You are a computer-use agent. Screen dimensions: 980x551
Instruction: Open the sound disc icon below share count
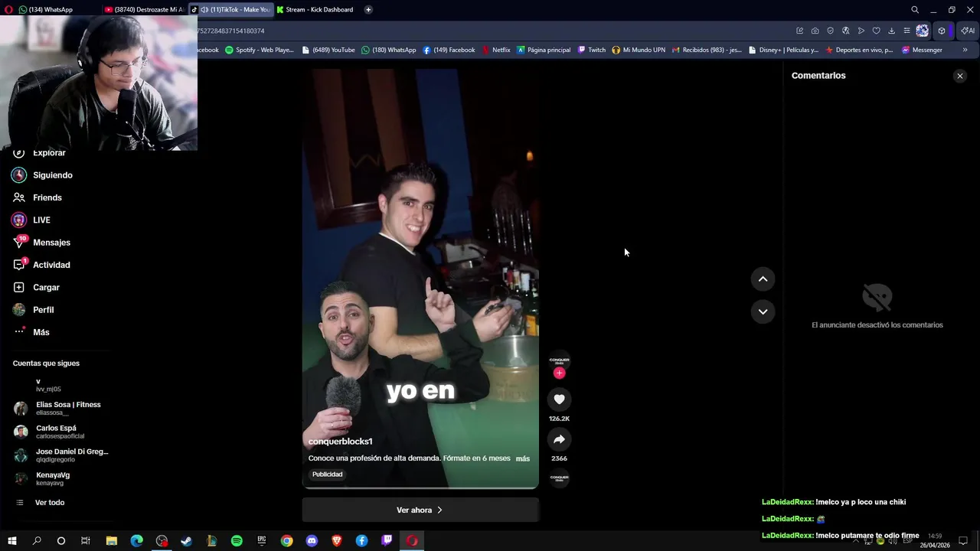559,478
